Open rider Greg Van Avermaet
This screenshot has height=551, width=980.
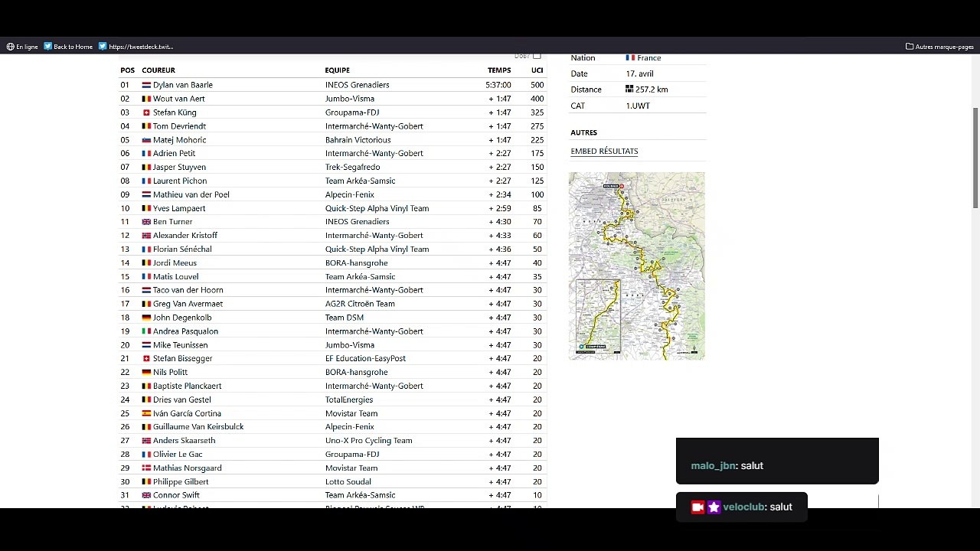[x=188, y=304]
